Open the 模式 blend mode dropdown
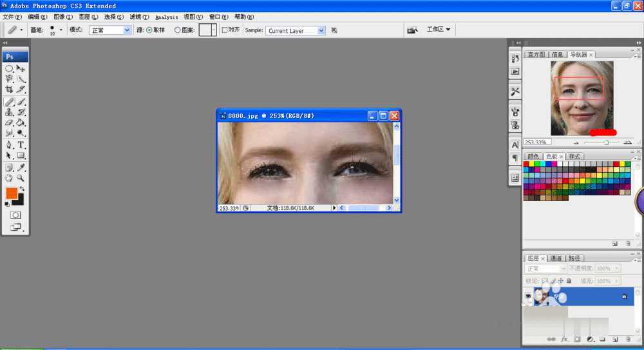Image resolution: width=644 pixels, height=350 pixels. point(109,30)
